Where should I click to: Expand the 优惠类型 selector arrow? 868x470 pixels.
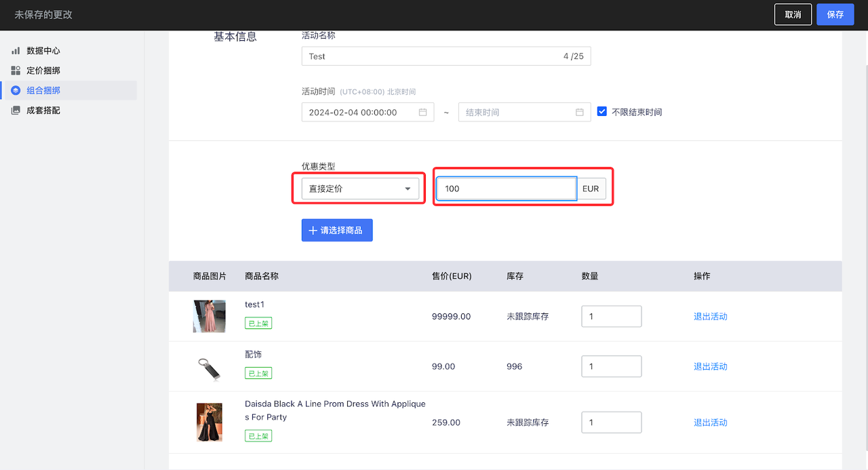[408, 189]
